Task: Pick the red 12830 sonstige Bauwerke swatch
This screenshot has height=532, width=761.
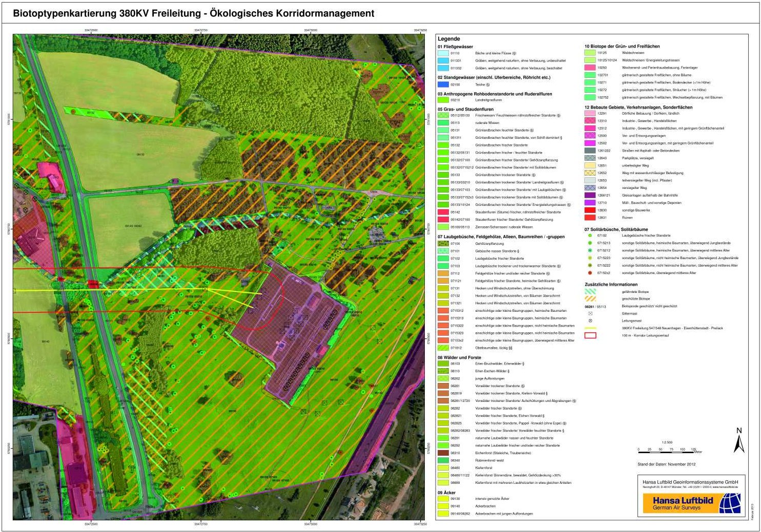Action: click(x=590, y=210)
